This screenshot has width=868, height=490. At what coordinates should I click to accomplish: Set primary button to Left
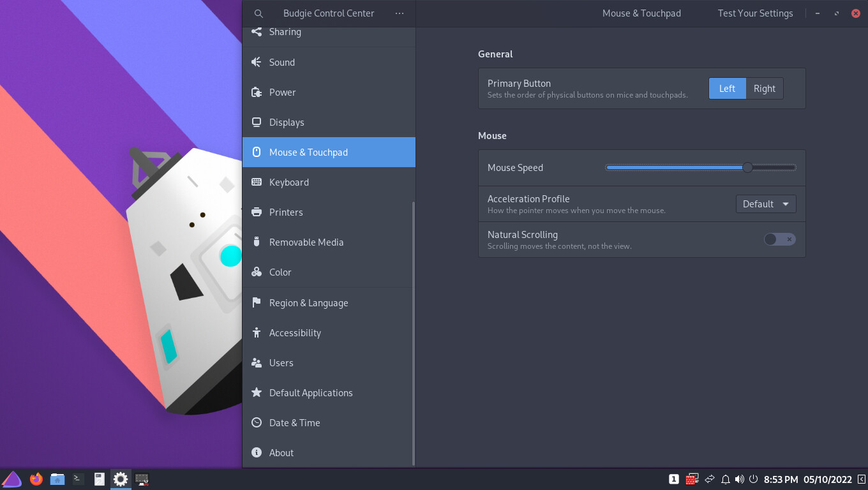(727, 89)
